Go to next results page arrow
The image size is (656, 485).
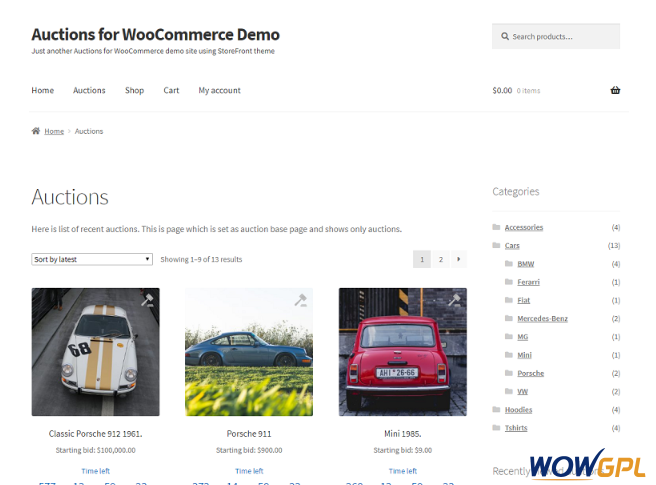[x=459, y=259]
